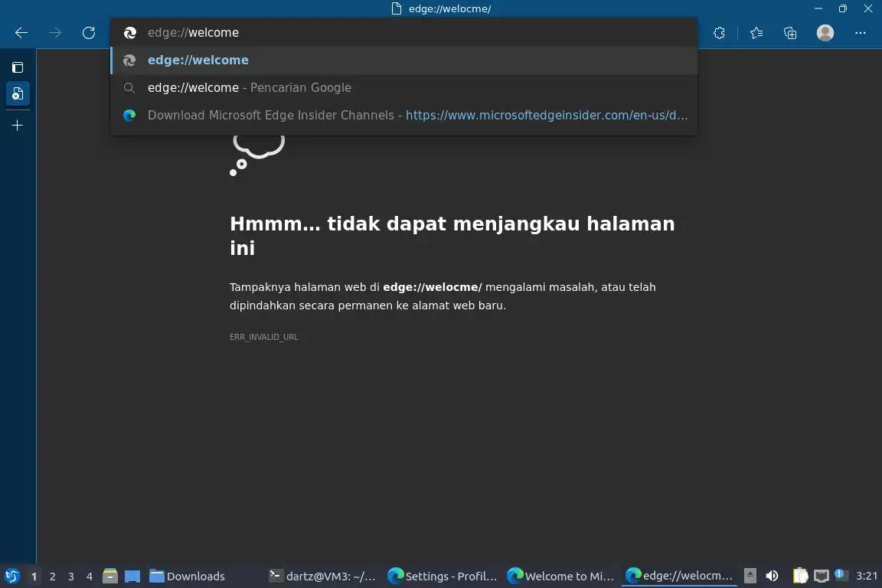Screen dimensions: 882x588
Task: Open the Favorites star icon
Action: (756, 33)
